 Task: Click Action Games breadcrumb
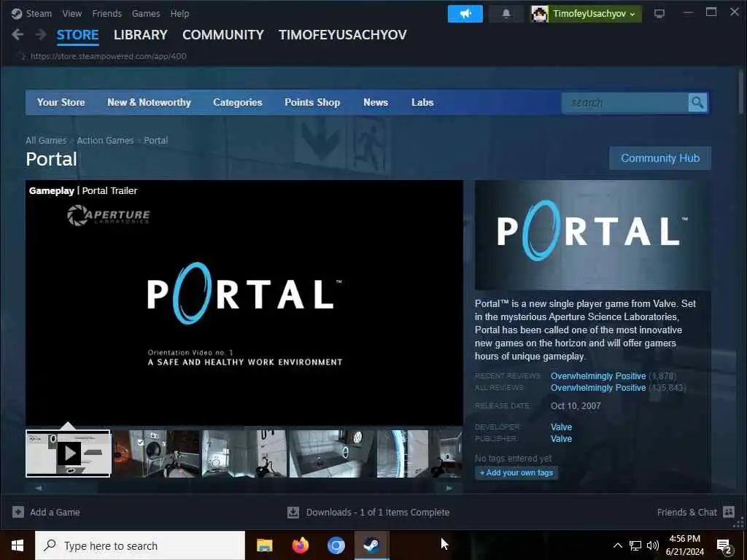pos(105,141)
